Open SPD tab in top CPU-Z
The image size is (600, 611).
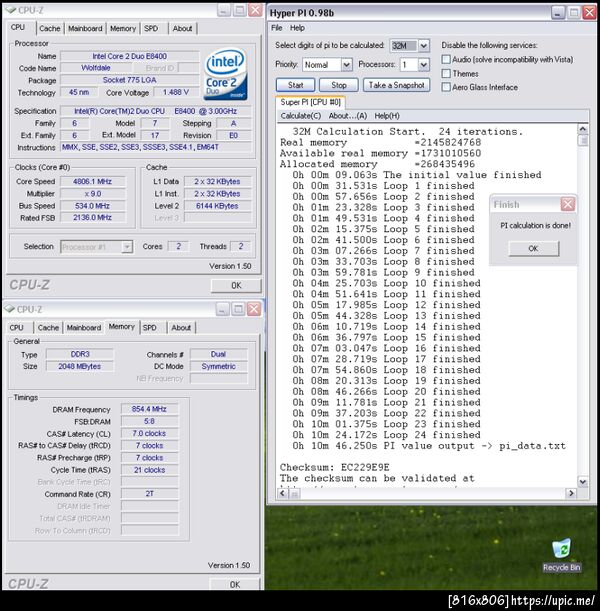click(151, 28)
